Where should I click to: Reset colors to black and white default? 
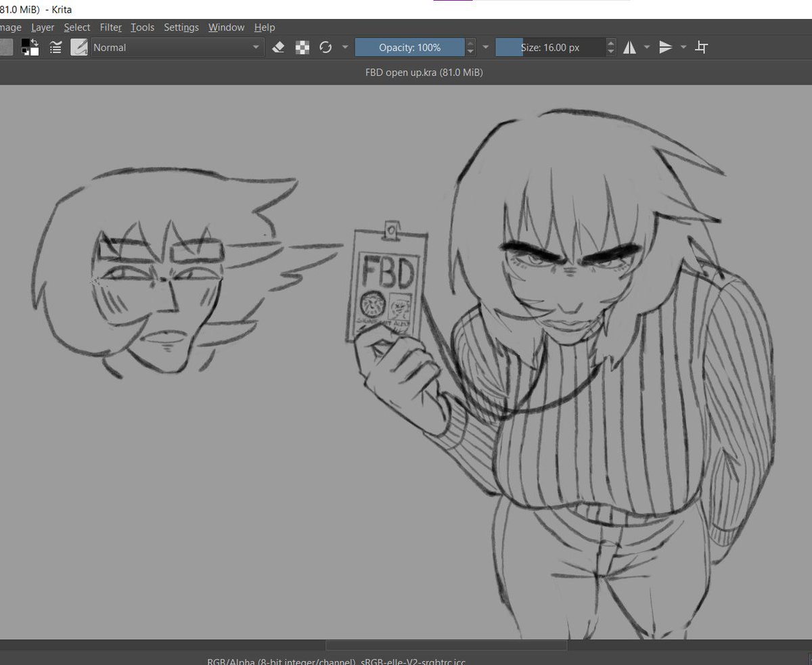[26, 53]
